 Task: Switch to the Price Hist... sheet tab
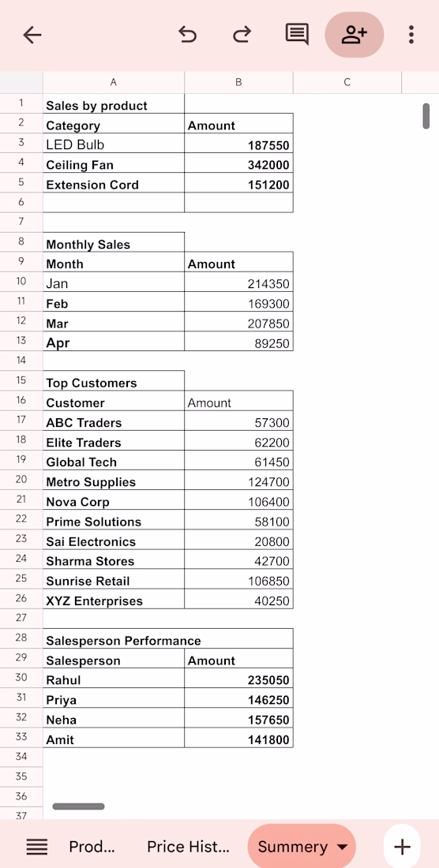(188, 847)
